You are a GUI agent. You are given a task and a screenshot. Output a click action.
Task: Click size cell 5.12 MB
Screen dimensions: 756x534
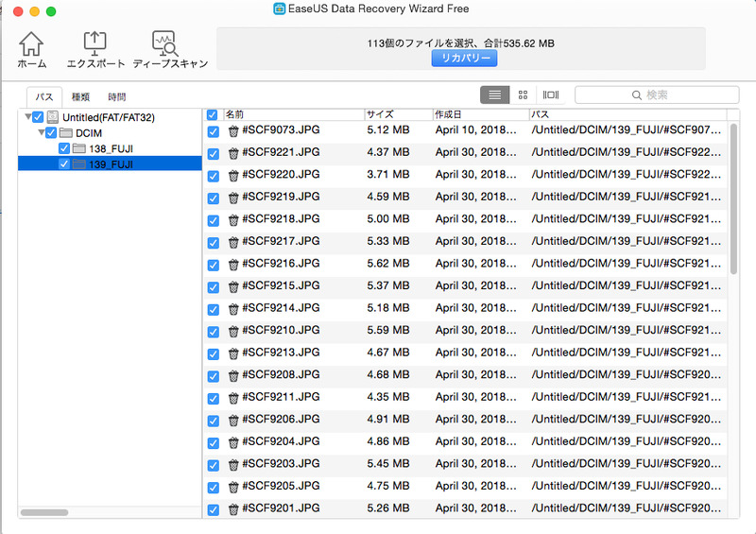click(x=388, y=129)
